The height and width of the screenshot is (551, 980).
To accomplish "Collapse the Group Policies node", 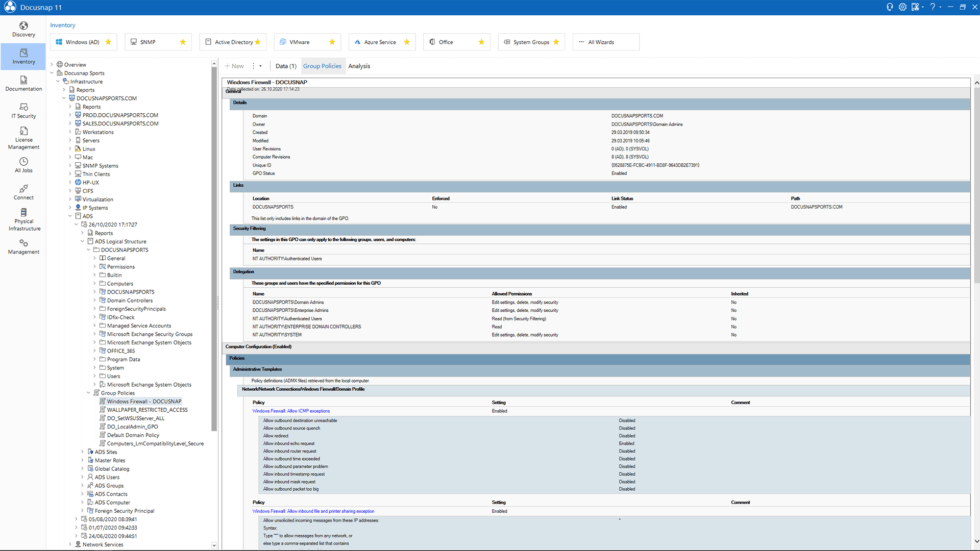I will pos(88,393).
